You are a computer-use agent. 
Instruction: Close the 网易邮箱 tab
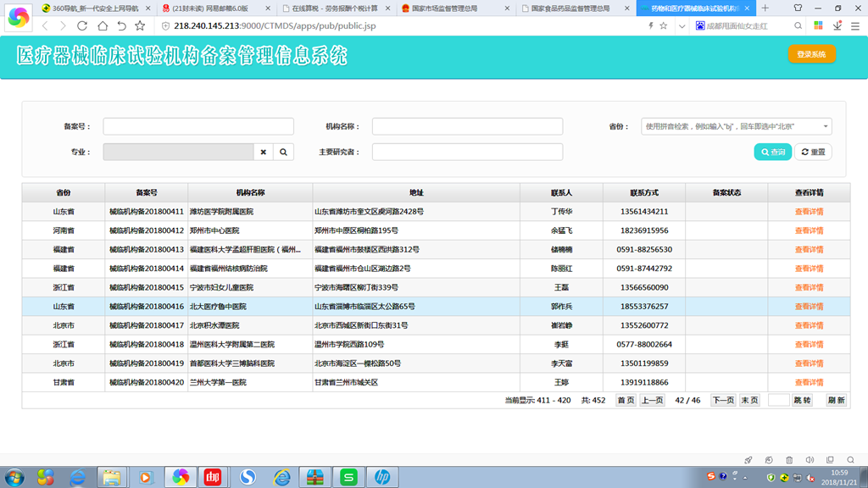pyautogui.click(x=268, y=8)
